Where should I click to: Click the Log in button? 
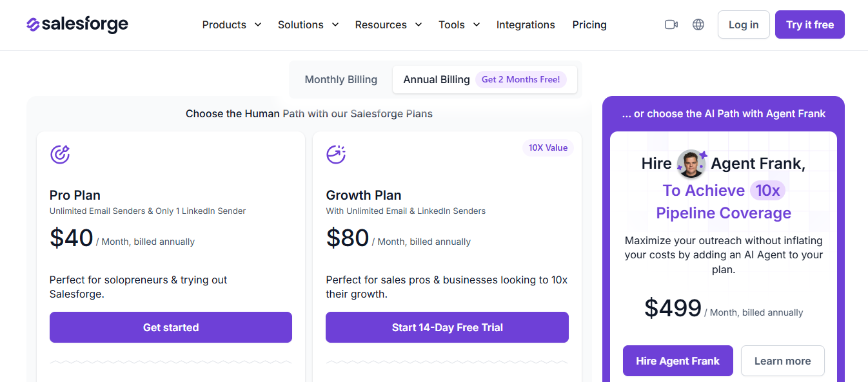click(x=743, y=24)
